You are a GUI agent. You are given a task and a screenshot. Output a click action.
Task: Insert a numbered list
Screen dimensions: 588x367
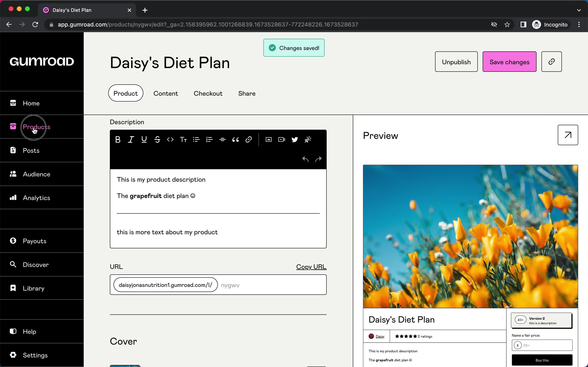click(x=209, y=139)
